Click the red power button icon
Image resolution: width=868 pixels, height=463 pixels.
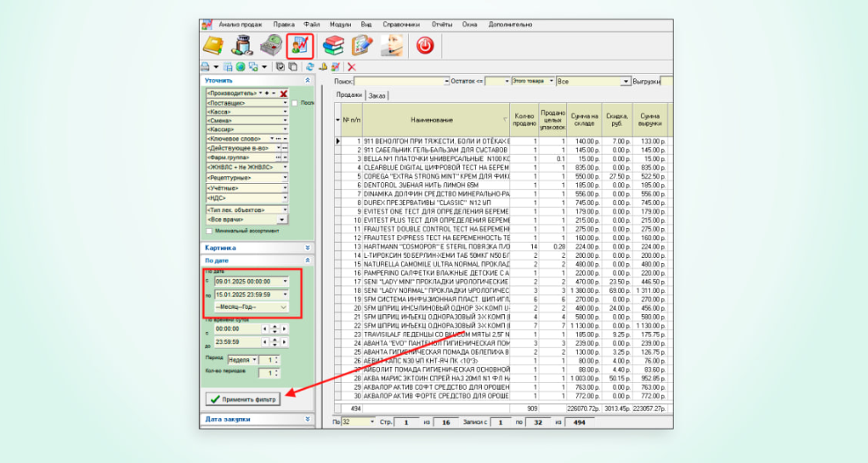pyautogui.click(x=425, y=46)
